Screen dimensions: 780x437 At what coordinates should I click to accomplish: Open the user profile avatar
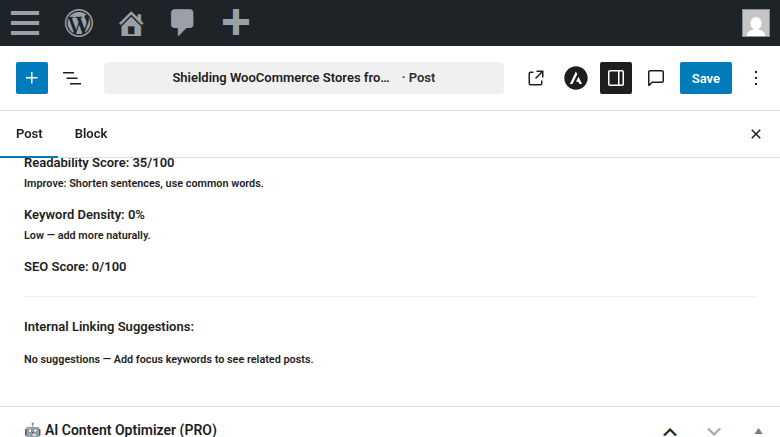click(x=755, y=22)
